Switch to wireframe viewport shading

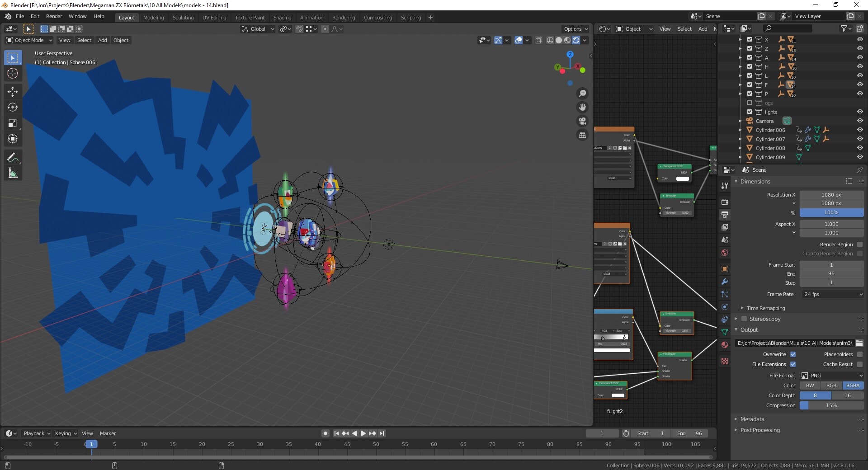[550, 40]
